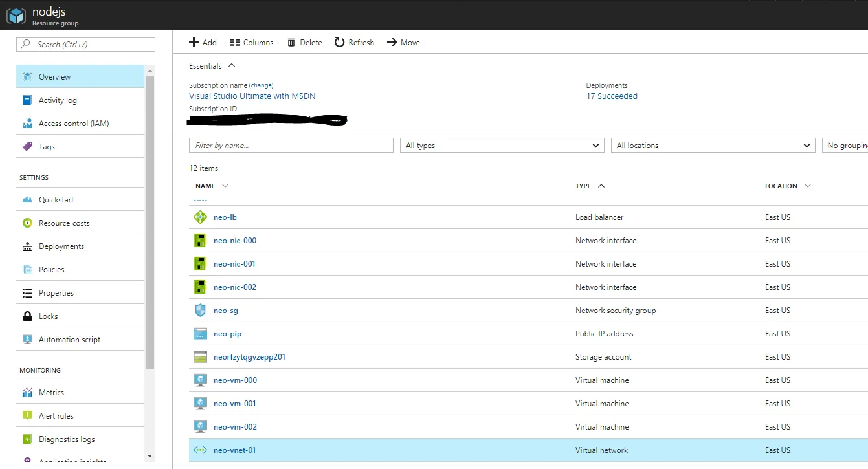Click the Locks padlock icon
868x469 pixels.
(x=27, y=316)
